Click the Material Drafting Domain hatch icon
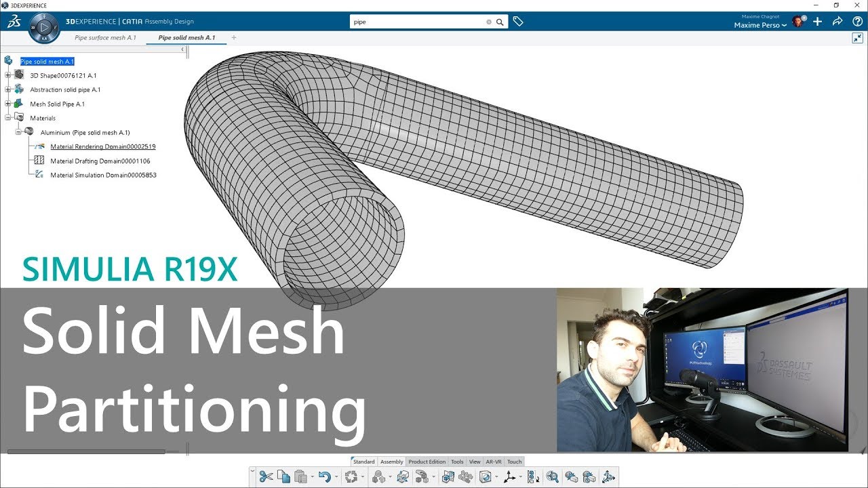The height and width of the screenshot is (488, 868). click(39, 161)
